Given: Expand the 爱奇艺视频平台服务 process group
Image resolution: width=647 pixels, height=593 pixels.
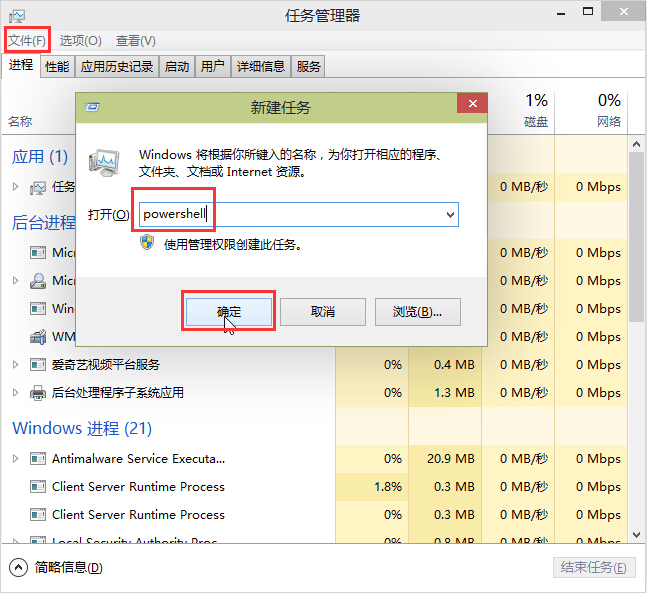Looking at the screenshot, I should pyautogui.click(x=15, y=365).
